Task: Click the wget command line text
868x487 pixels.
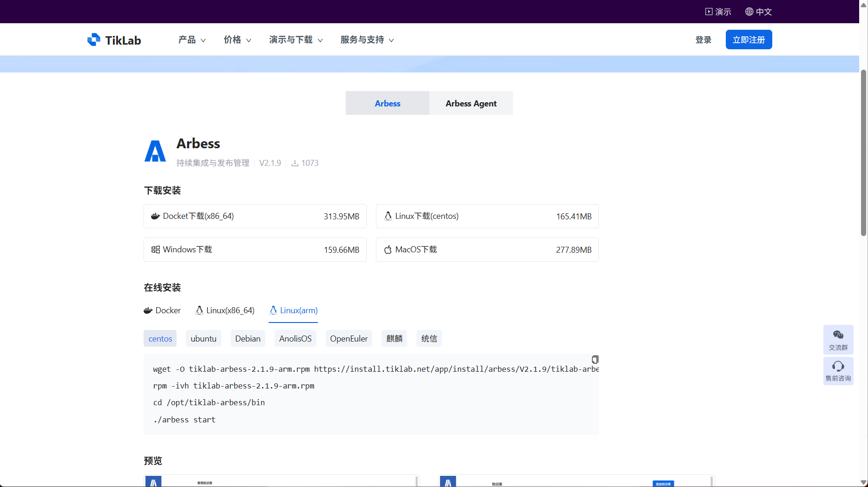Action: tap(376, 369)
